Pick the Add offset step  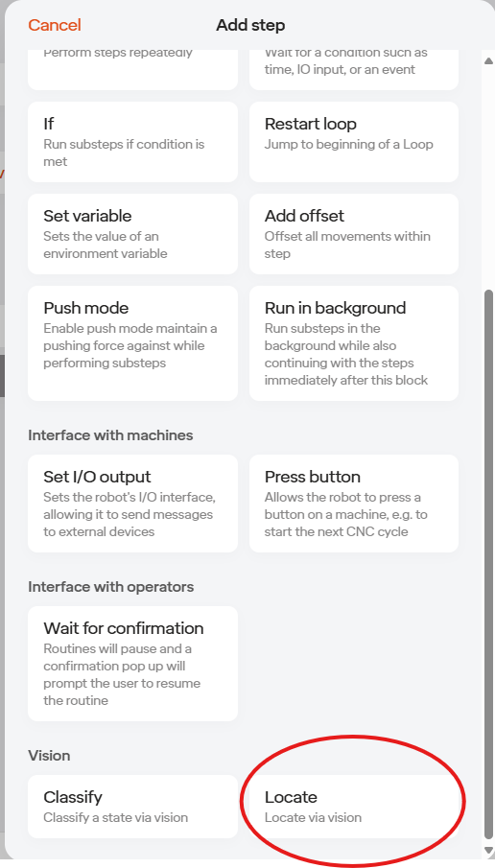click(x=354, y=234)
